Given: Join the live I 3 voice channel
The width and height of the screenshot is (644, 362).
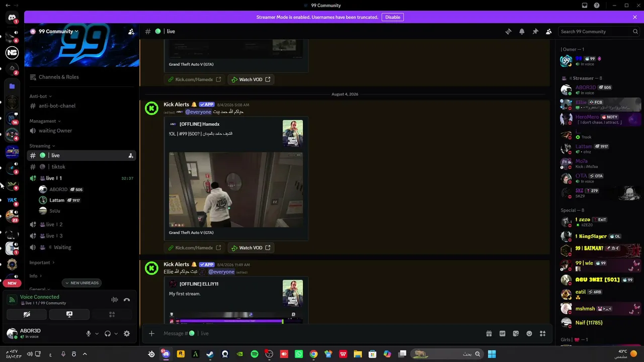Looking at the screenshot, I should 80,236.
